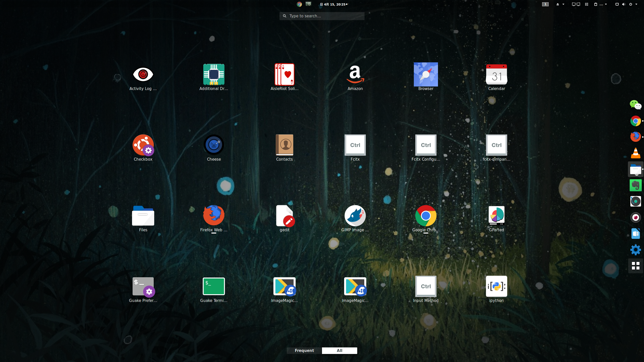Launch Firefox Web Browser from the grid
The width and height of the screenshot is (644, 362).
click(x=214, y=219)
